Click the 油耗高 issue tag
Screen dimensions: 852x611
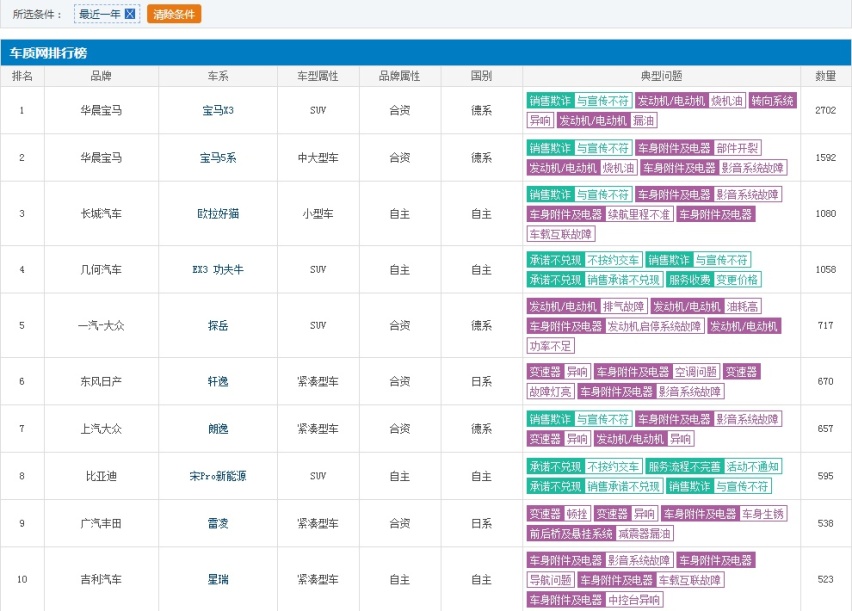(x=743, y=306)
